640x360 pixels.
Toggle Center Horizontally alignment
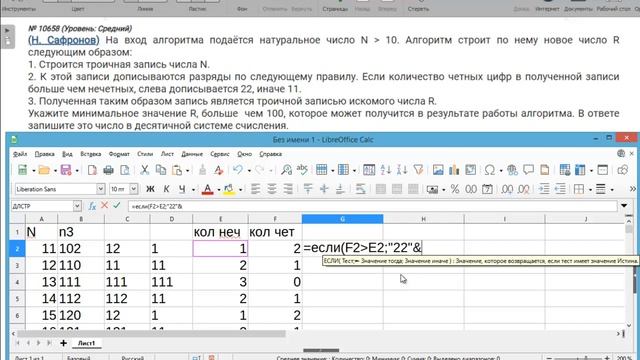coord(272,189)
